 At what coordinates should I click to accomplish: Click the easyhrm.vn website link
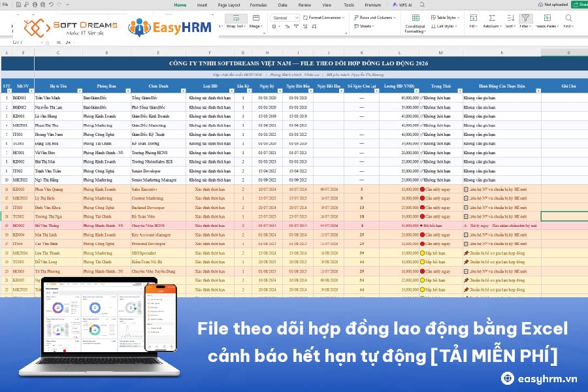539,378
